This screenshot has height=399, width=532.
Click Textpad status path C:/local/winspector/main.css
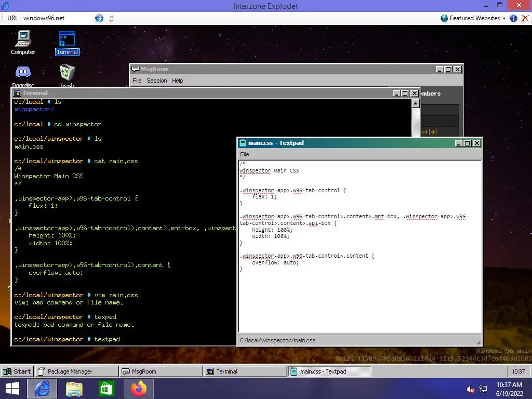tap(277, 340)
